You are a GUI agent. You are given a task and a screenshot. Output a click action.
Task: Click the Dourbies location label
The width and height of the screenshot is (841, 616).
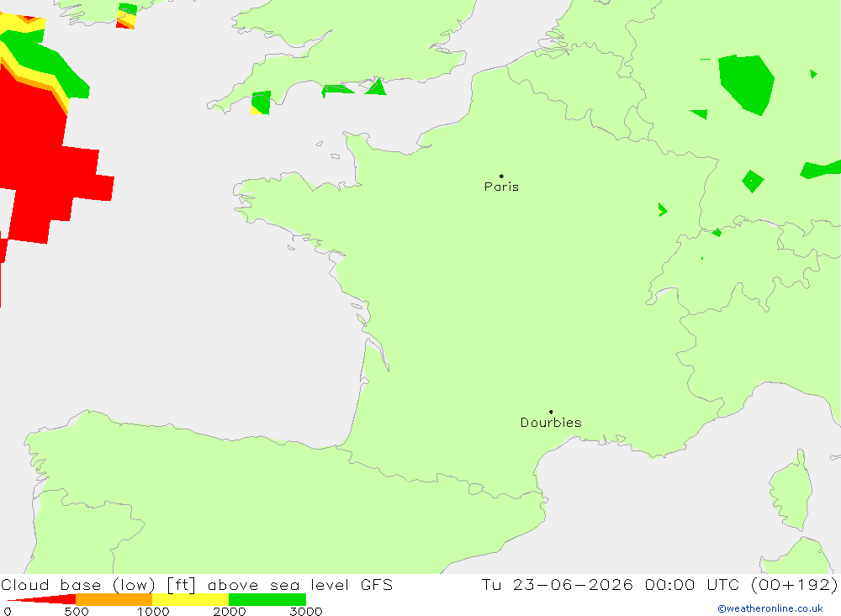[x=551, y=423]
